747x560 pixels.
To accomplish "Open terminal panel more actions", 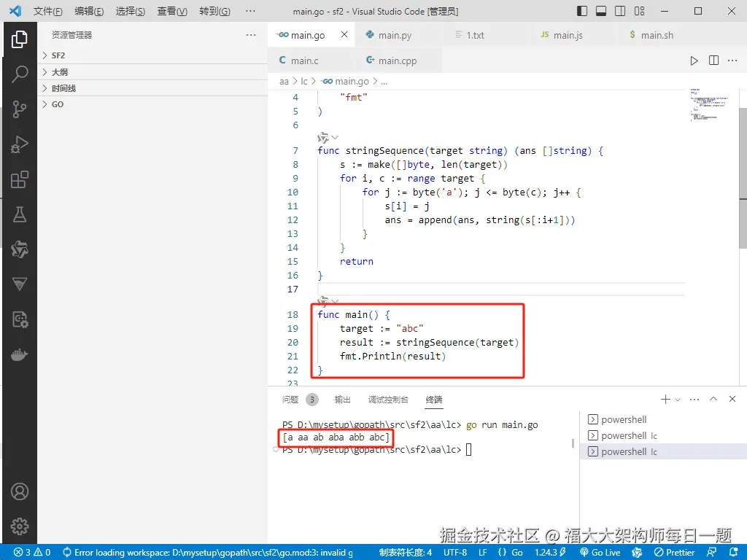I will (694, 399).
